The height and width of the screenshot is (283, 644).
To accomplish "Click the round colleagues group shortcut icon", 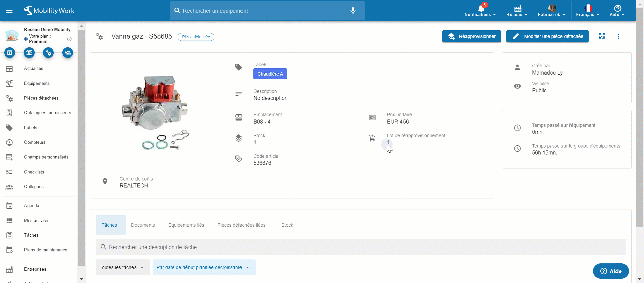I will [68, 53].
